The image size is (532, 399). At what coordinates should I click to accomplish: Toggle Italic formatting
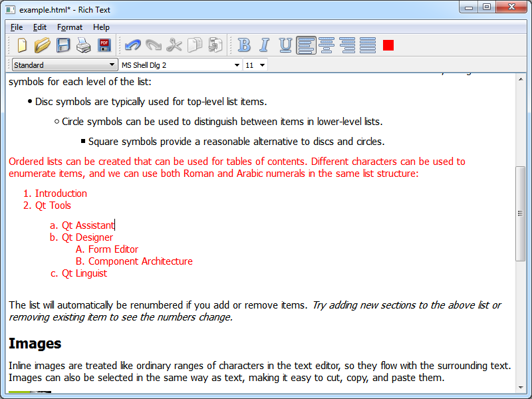point(265,45)
